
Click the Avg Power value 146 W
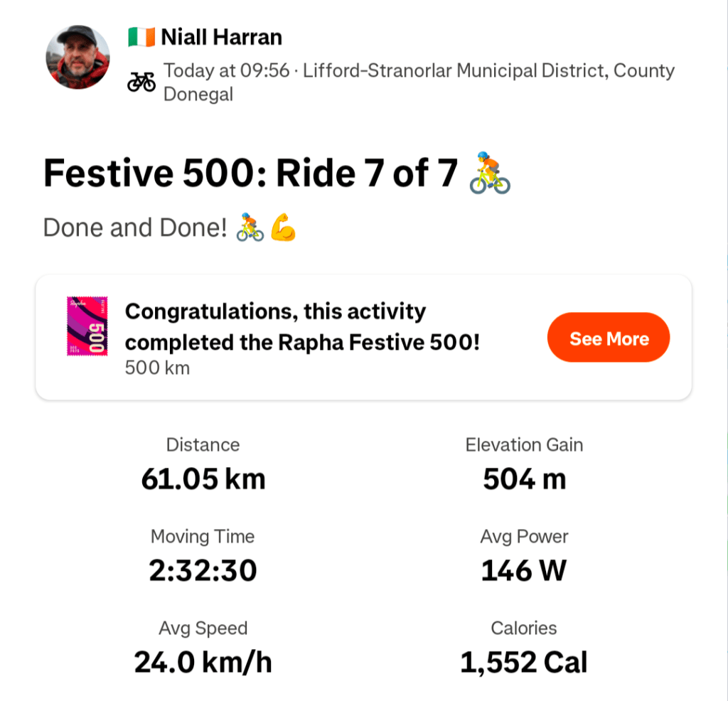(524, 570)
